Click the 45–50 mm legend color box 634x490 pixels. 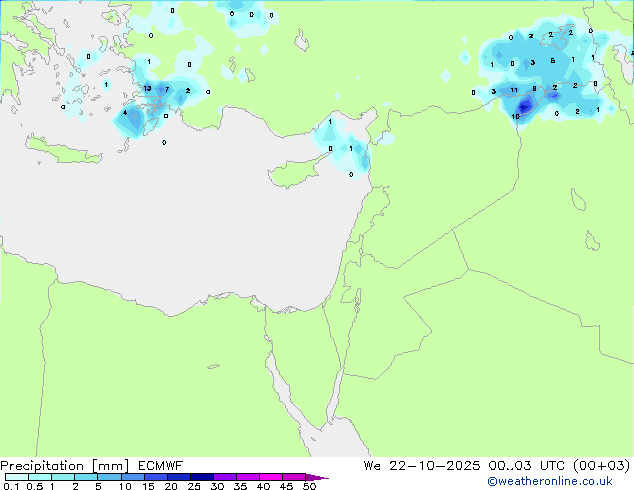(x=294, y=477)
